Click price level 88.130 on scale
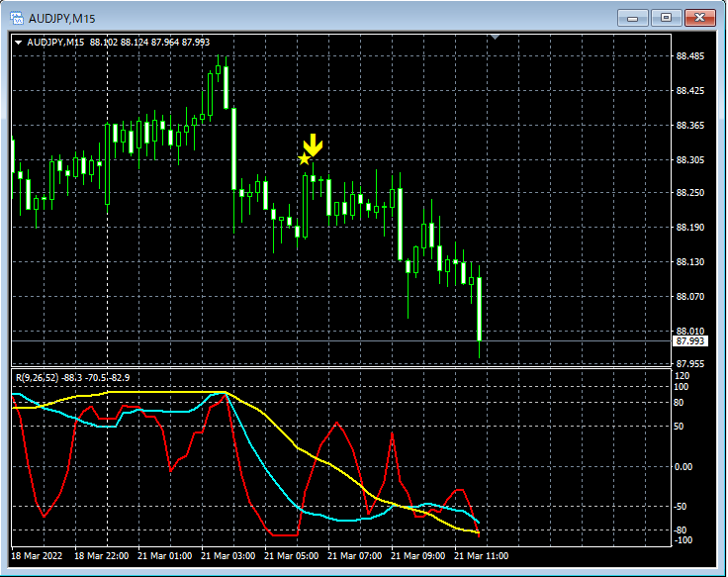 click(x=690, y=262)
